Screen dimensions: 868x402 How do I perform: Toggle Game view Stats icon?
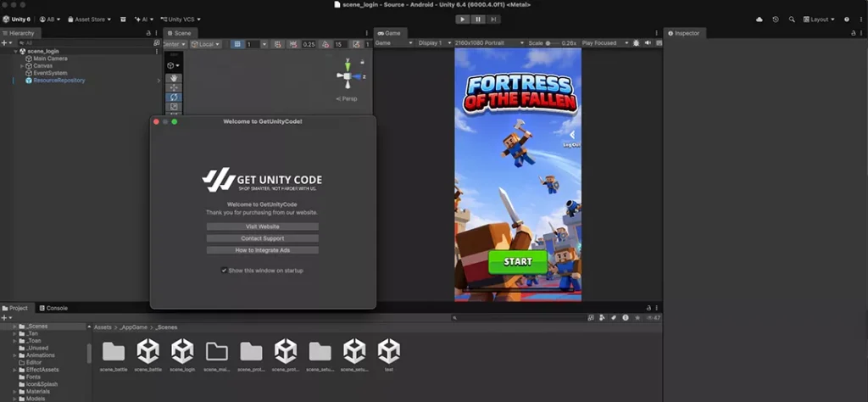tap(658, 42)
